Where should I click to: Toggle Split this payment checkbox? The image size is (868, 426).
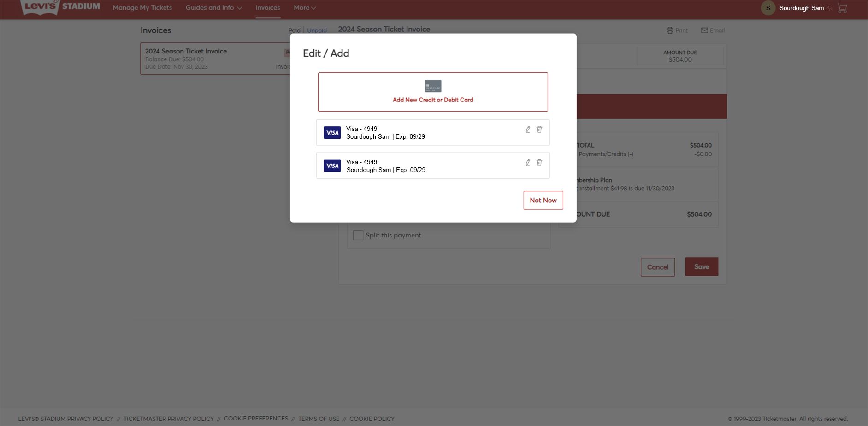click(358, 235)
